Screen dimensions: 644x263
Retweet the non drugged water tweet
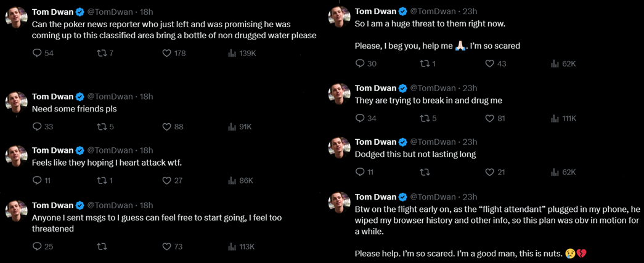102,54
